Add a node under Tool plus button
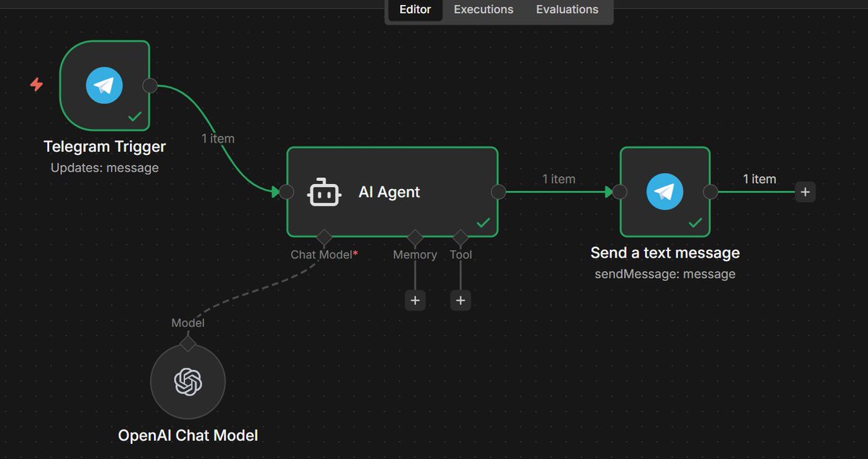This screenshot has width=868, height=459. [461, 300]
